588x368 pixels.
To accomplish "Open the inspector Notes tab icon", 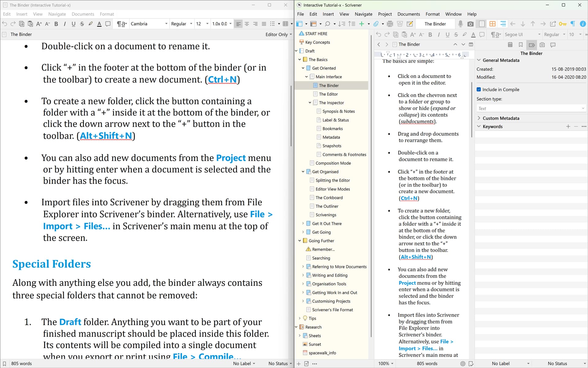I will point(510,45).
